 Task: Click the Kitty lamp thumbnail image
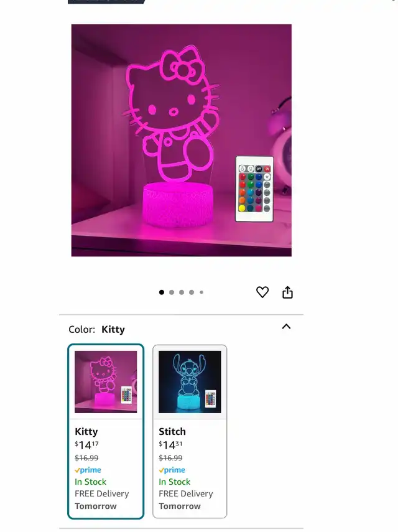(106, 381)
